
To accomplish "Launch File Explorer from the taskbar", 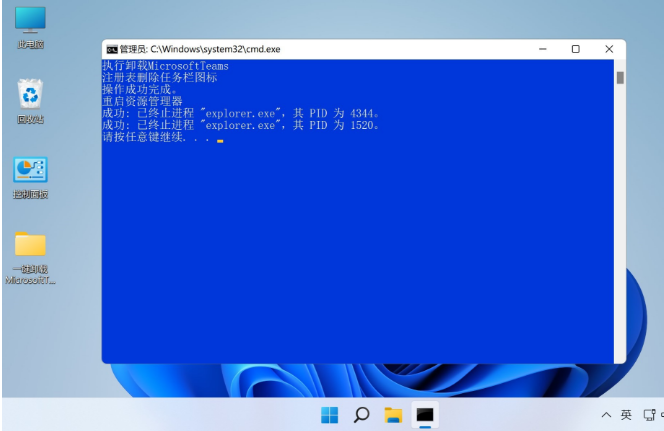I will 393,415.
